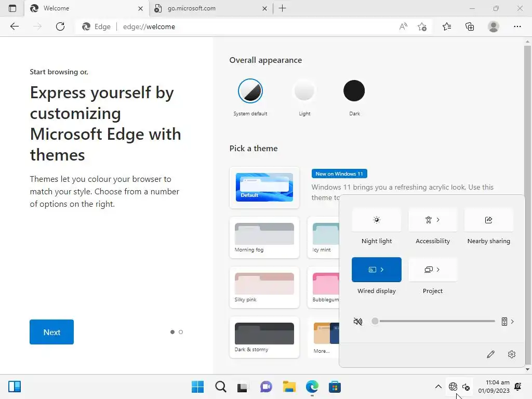532x399 pixels.
Task: Expand the Accessibility options chevron
Action: 438,220
